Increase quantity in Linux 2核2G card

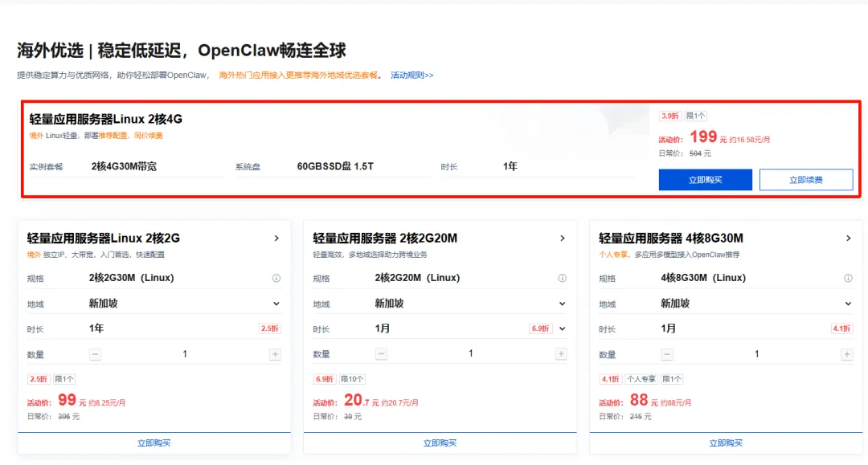point(275,354)
